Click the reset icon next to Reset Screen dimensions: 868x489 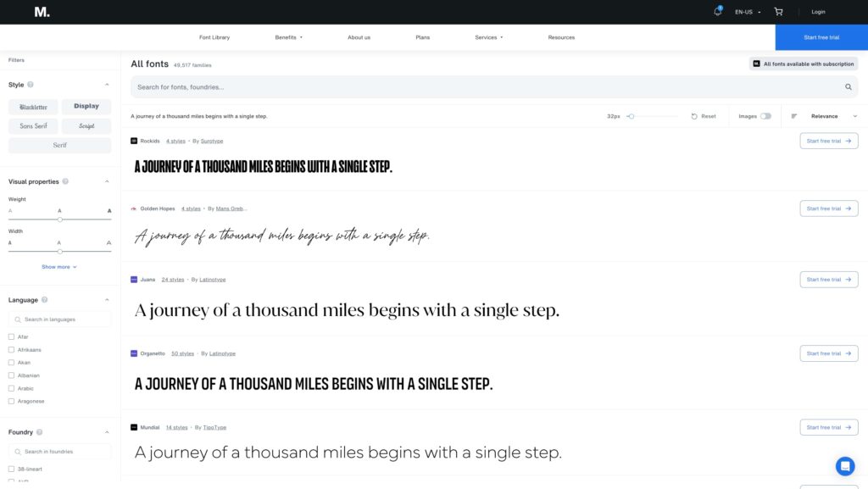coord(694,116)
